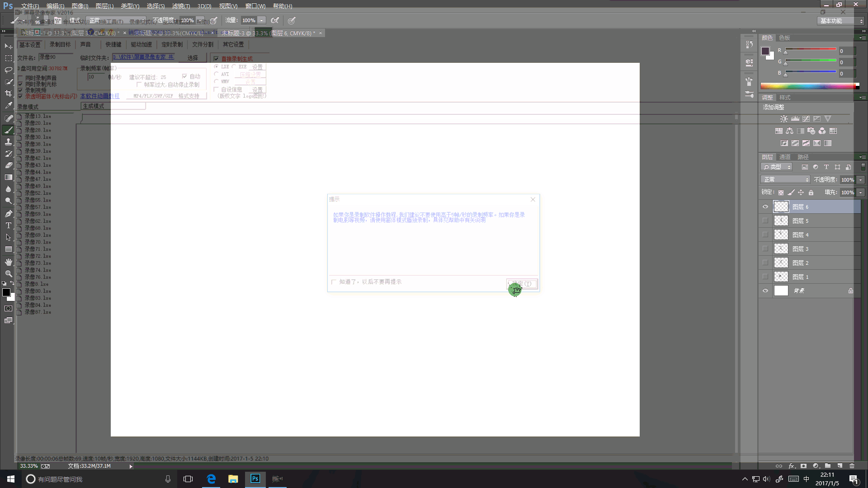The image size is (868, 488).
Task: Add a Photo Filter adjustment
Action: click(x=811, y=131)
